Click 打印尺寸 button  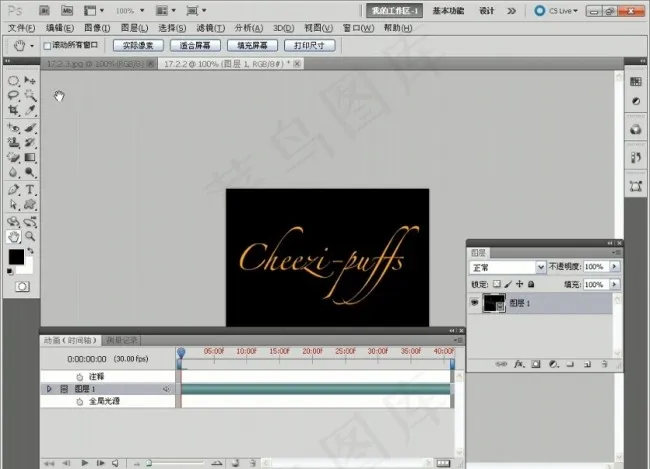309,46
